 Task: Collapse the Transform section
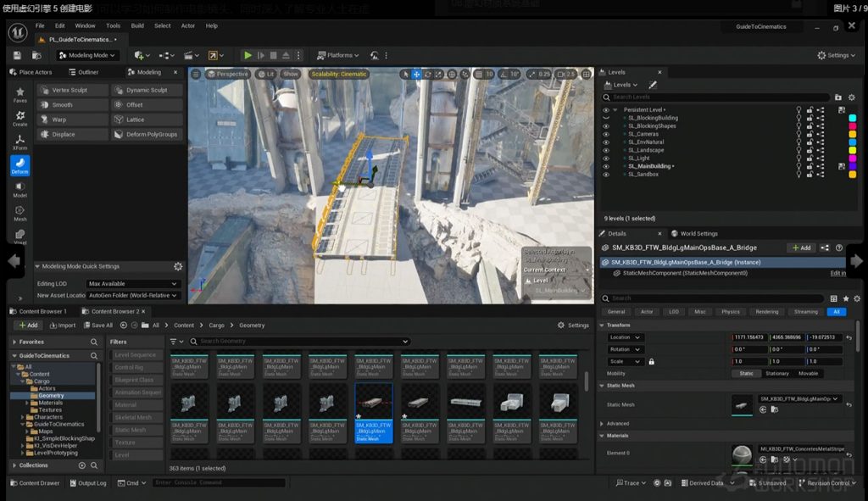(x=602, y=326)
